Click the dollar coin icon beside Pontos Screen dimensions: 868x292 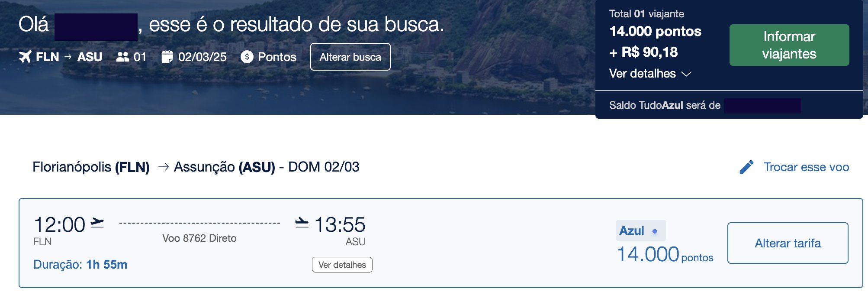(247, 57)
